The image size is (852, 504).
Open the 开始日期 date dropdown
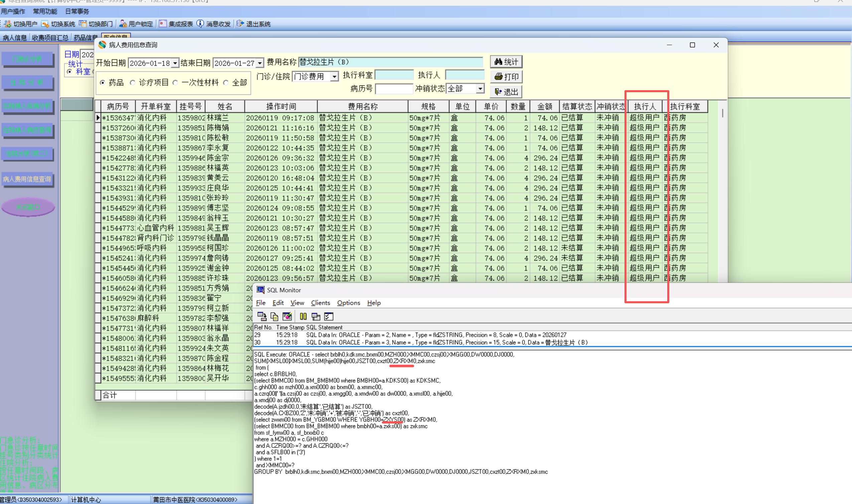point(175,63)
